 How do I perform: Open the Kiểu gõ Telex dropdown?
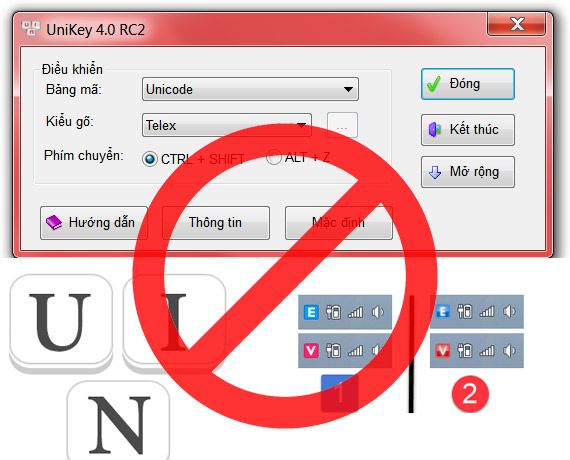pyautogui.click(x=226, y=125)
